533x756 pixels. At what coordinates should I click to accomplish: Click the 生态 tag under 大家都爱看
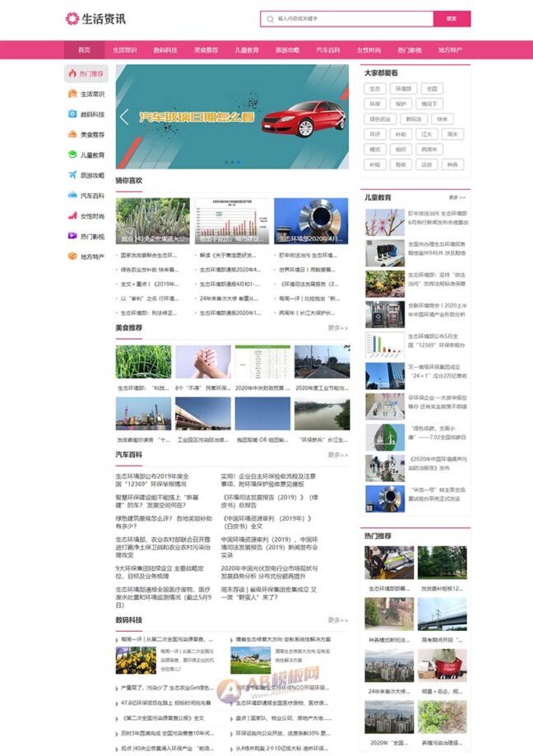[375, 89]
